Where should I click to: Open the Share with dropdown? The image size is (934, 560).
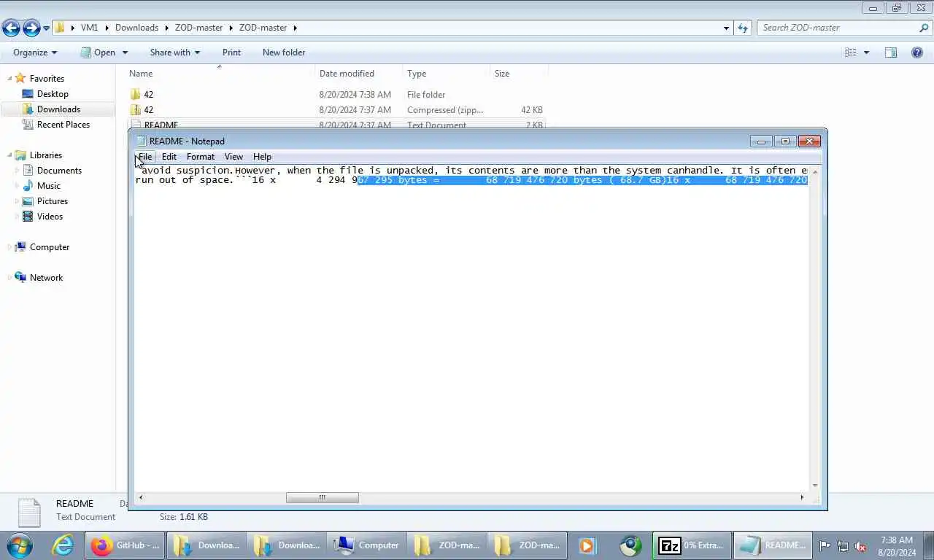coord(174,52)
